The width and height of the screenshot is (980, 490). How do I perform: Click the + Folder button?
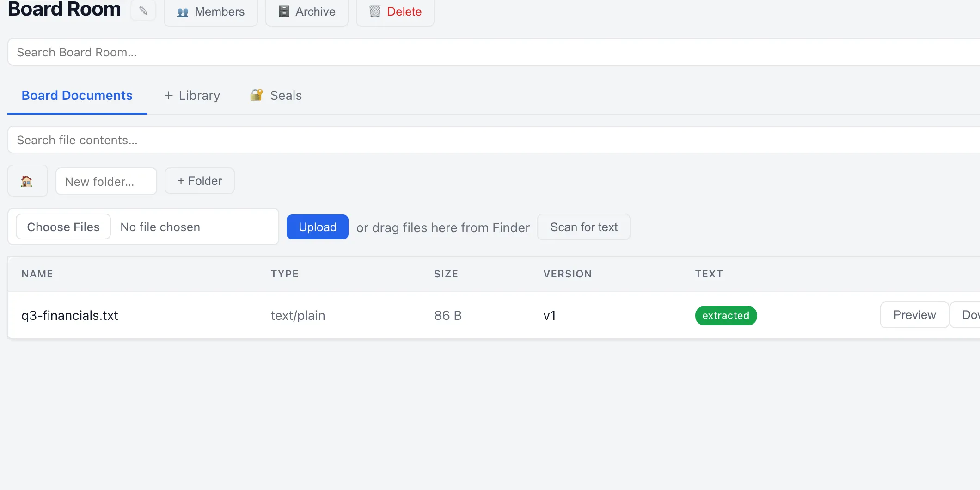coord(200,181)
